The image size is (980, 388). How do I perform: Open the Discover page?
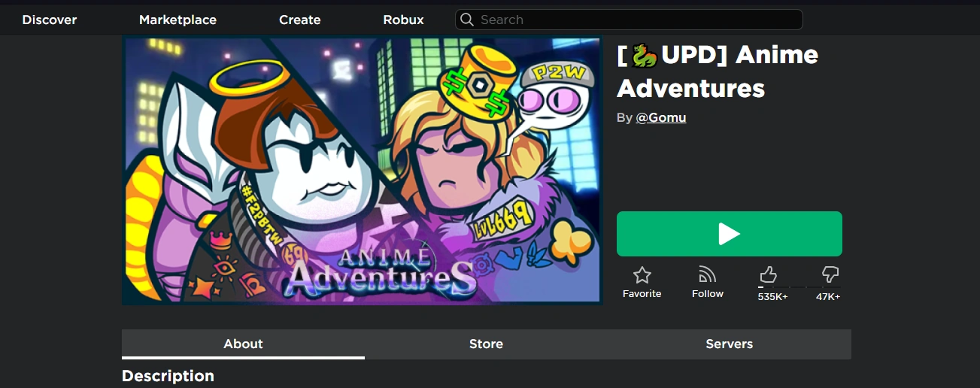(x=50, y=20)
